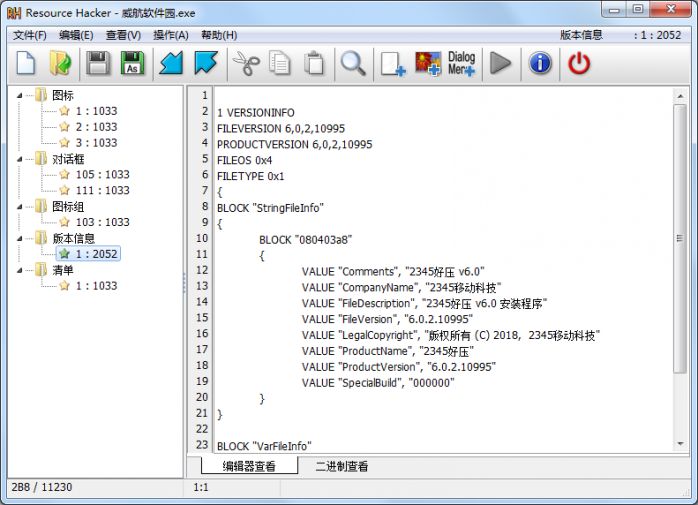698x505 pixels.
Task: Click the 2B8 / 11230 status bar entry
Action: 42,487
